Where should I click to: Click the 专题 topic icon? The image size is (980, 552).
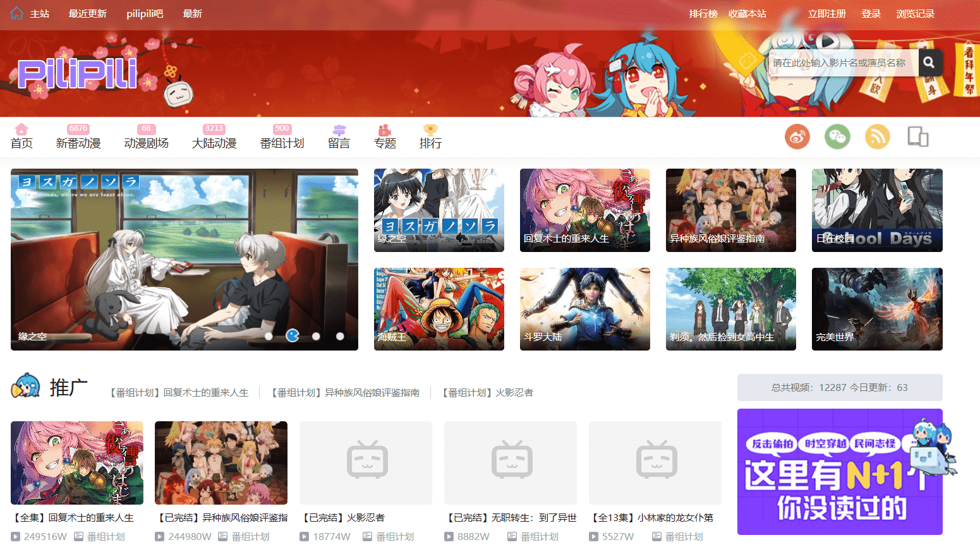click(x=385, y=129)
